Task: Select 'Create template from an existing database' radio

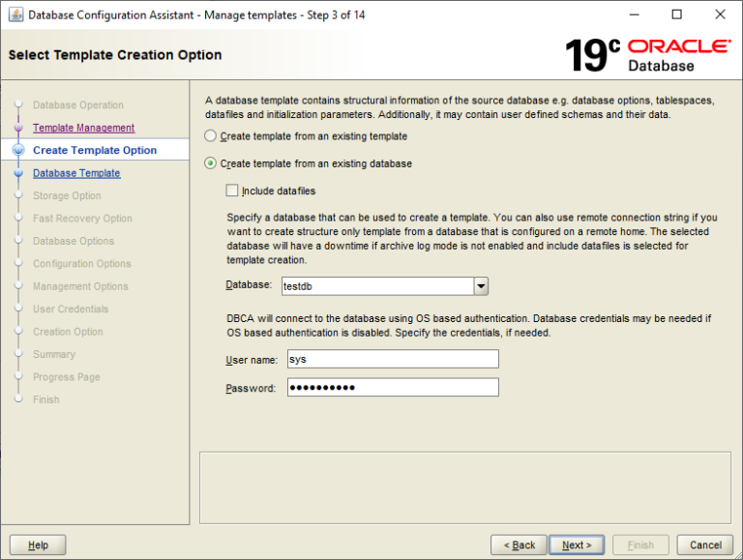Action: 210,163
